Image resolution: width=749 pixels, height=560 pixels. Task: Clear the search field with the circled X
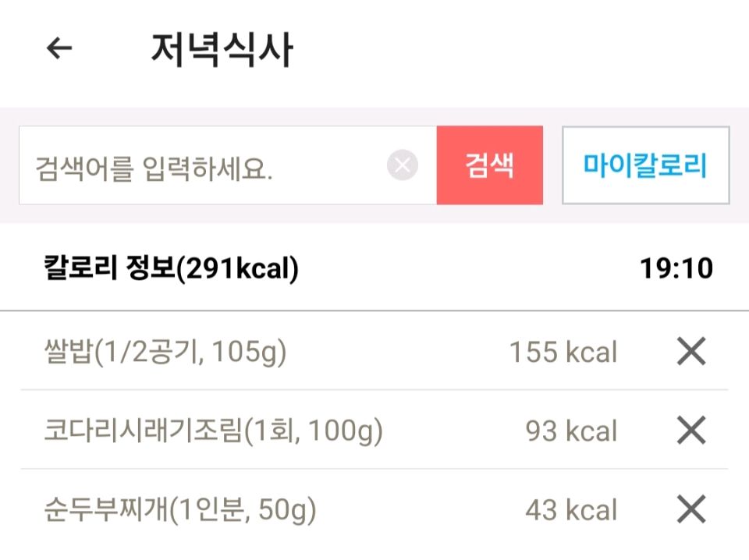(403, 165)
